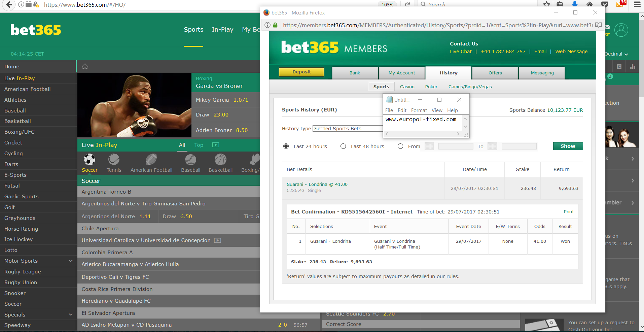Viewport: 644px width, 332px height.
Task: Toggle the Reader View icon in popup address bar
Action: (x=599, y=25)
